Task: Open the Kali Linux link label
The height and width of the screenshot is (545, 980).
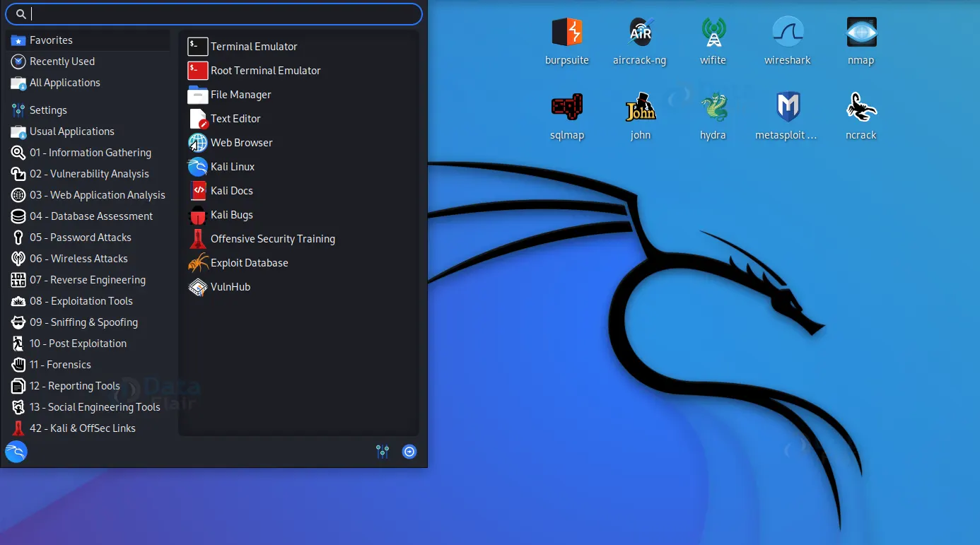Action: click(x=233, y=167)
